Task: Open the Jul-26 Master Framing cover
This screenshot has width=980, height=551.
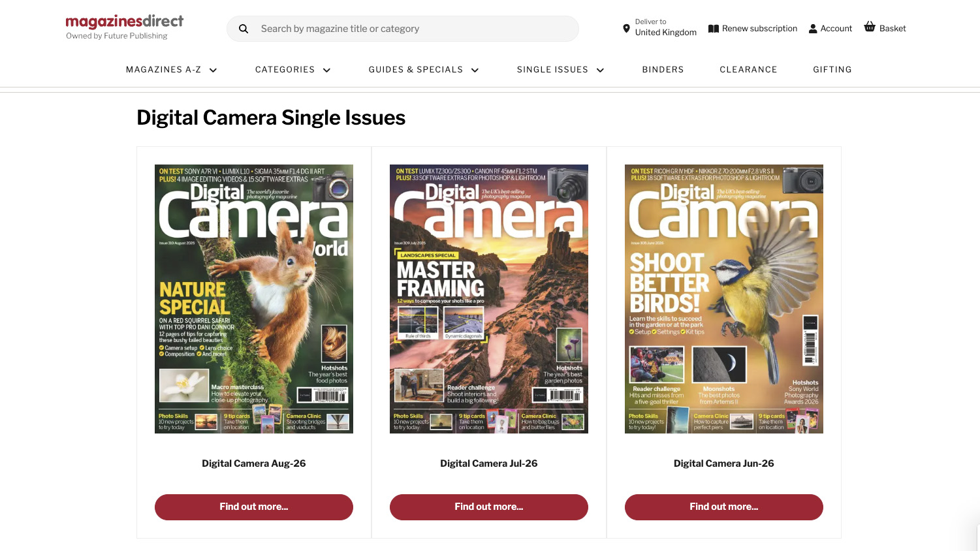Action: tap(489, 299)
